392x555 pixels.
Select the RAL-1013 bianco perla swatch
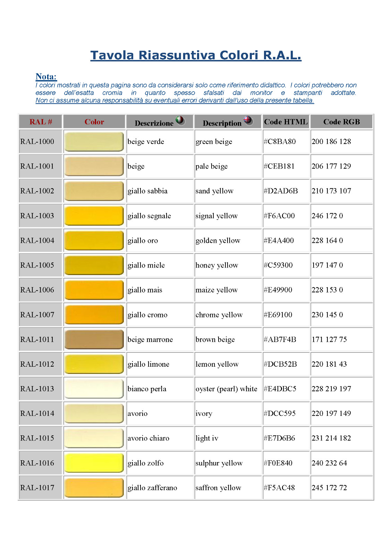(94, 388)
